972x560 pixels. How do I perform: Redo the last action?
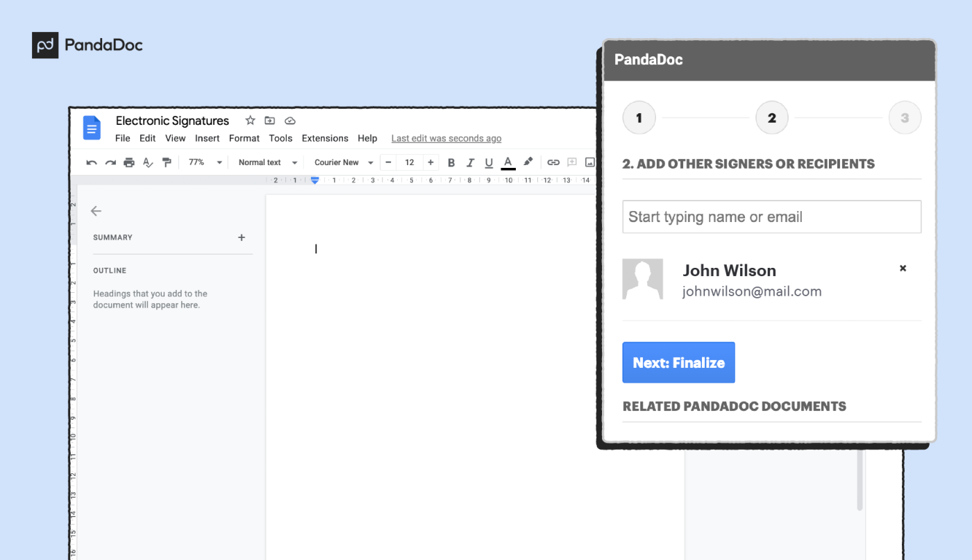pyautogui.click(x=110, y=162)
